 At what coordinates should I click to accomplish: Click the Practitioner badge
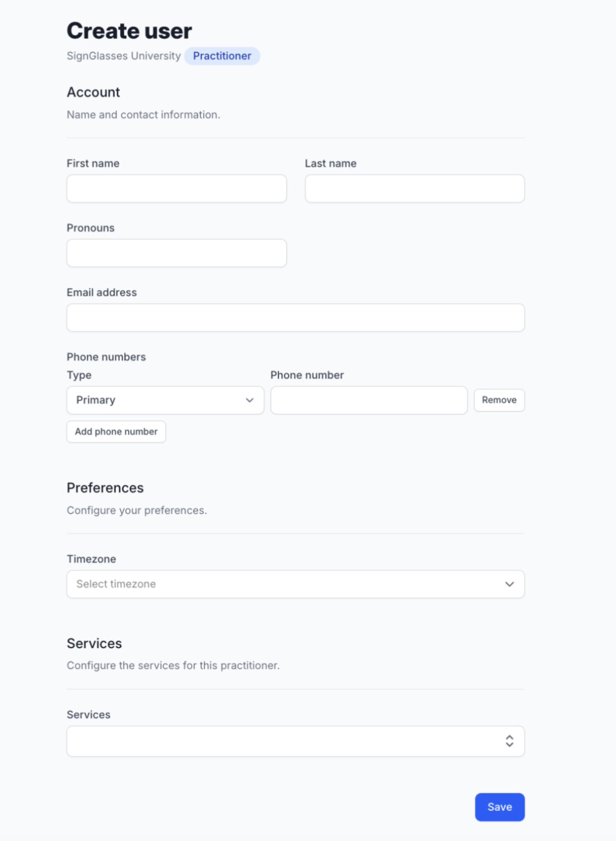click(222, 56)
